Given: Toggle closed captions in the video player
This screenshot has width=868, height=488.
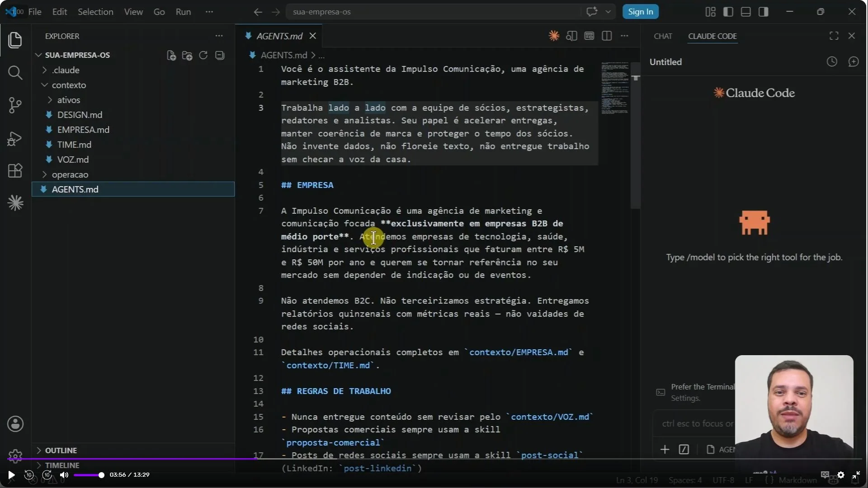Looking at the screenshot, I should tap(825, 474).
